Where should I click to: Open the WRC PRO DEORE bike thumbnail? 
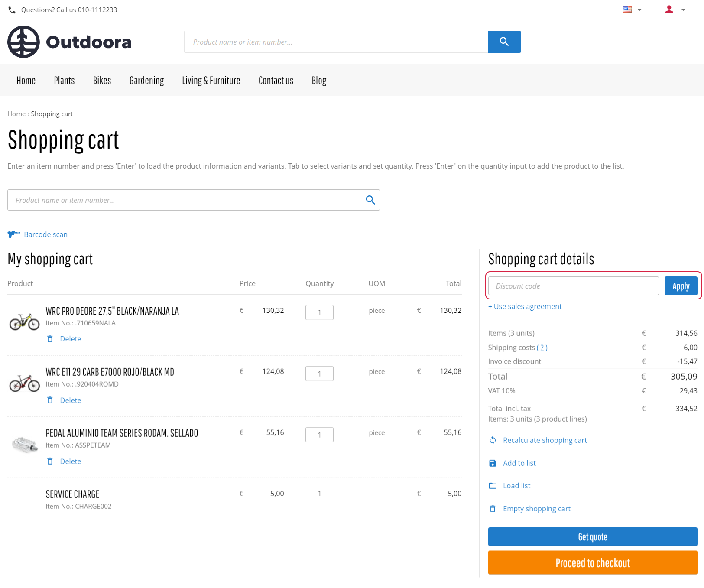coord(25,322)
